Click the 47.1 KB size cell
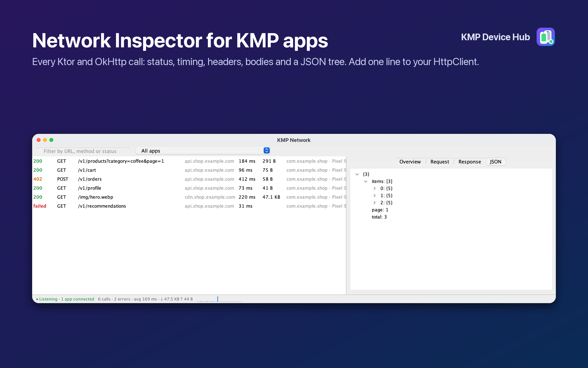This screenshot has height=368, width=588. (271, 197)
